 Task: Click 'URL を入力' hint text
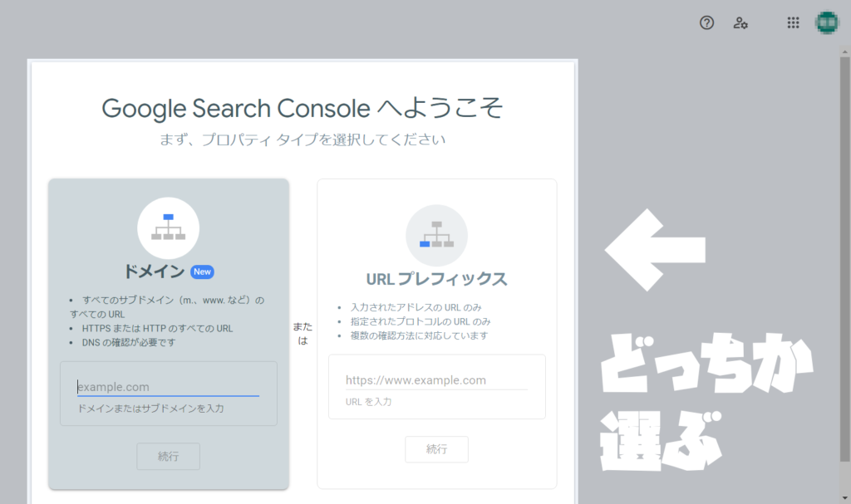pyautogui.click(x=368, y=402)
